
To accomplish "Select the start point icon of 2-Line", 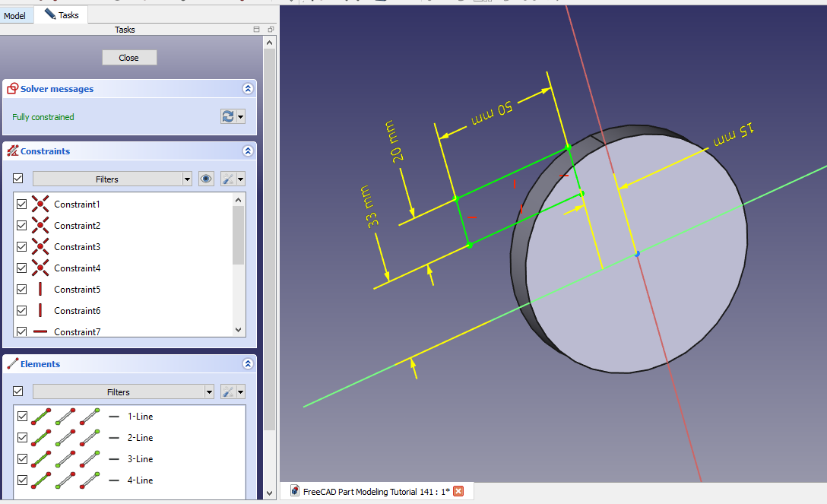I will click(x=65, y=438).
